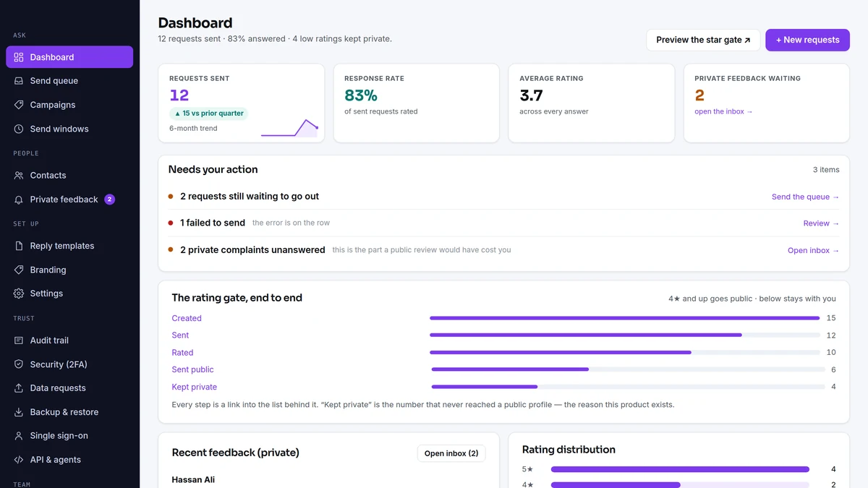Open the Created step link
868x488 pixels.
click(187, 318)
